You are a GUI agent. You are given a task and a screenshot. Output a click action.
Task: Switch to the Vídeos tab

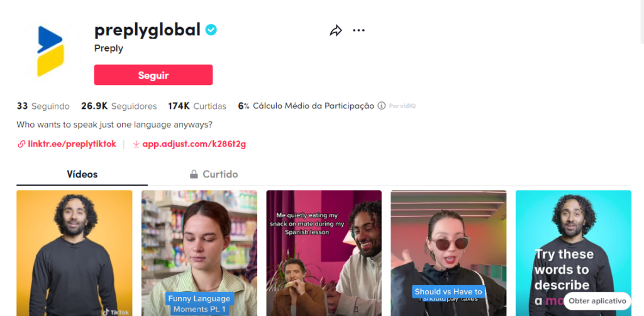point(82,174)
